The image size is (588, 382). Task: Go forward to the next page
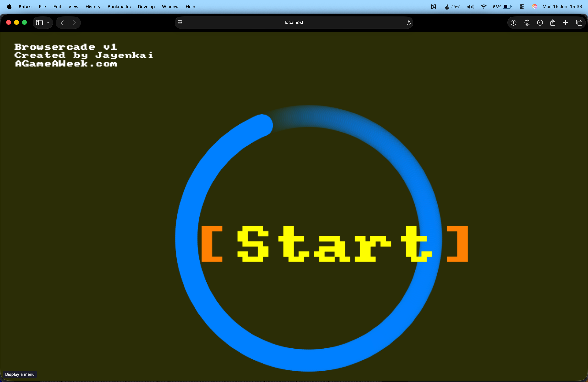click(x=74, y=23)
